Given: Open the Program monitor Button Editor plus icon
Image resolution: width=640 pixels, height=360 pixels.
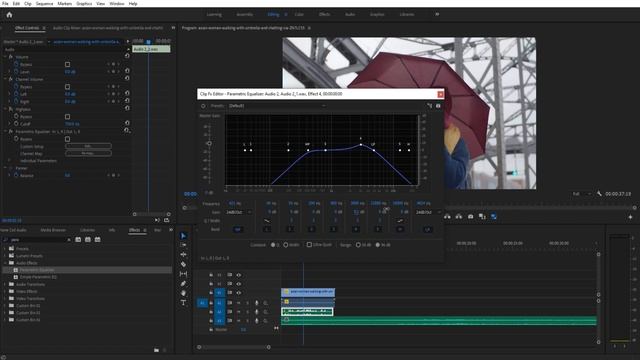Looking at the screenshot, I should pos(630,217).
